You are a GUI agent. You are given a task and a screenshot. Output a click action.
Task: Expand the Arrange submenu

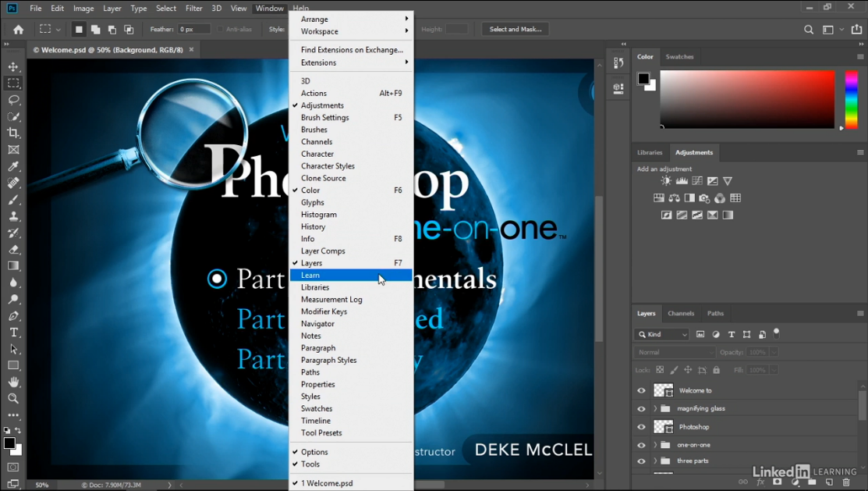point(351,19)
